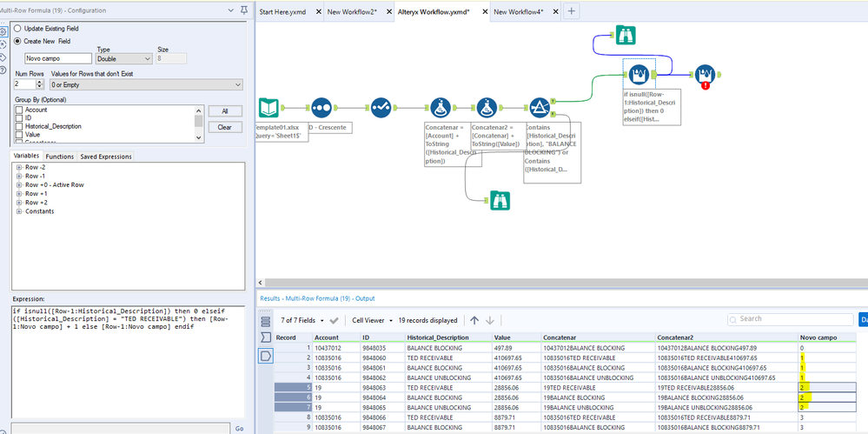The width and height of the screenshot is (868, 434).
Task: Open Values for Rows that don't Exist dropdown
Action: (x=146, y=84)
